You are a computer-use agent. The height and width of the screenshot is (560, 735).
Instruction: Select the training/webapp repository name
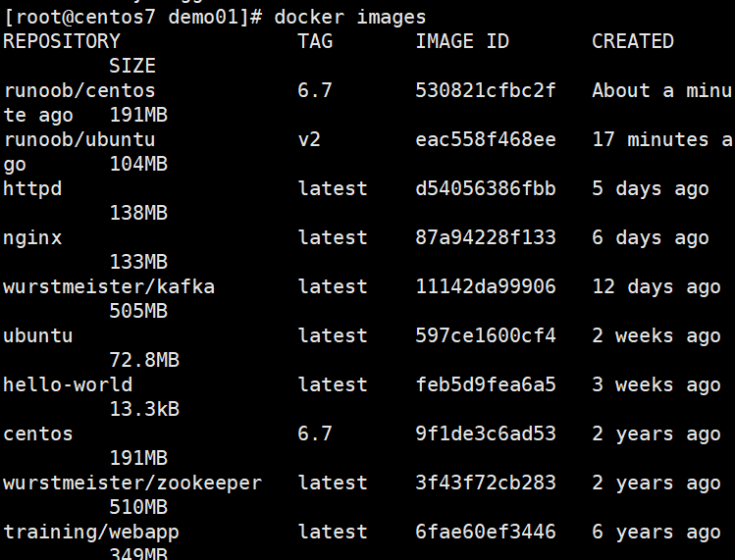point(91,533)
